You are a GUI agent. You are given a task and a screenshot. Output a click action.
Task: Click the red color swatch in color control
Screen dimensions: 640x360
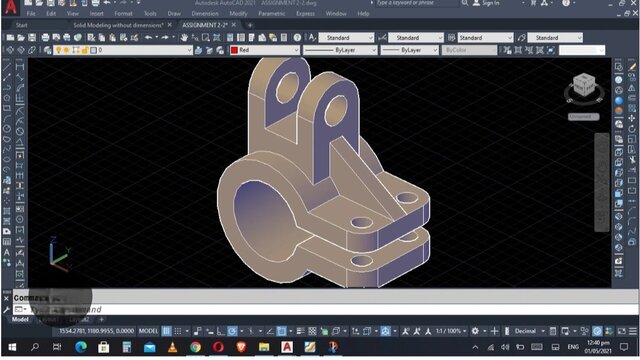click(234, 50)
